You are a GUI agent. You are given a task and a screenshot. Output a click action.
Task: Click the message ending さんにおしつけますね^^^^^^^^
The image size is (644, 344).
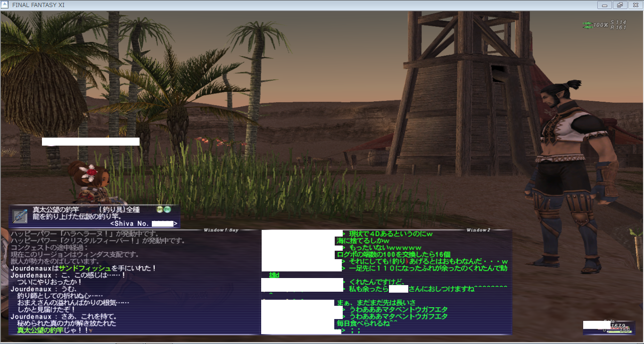(x=428, y=289)
